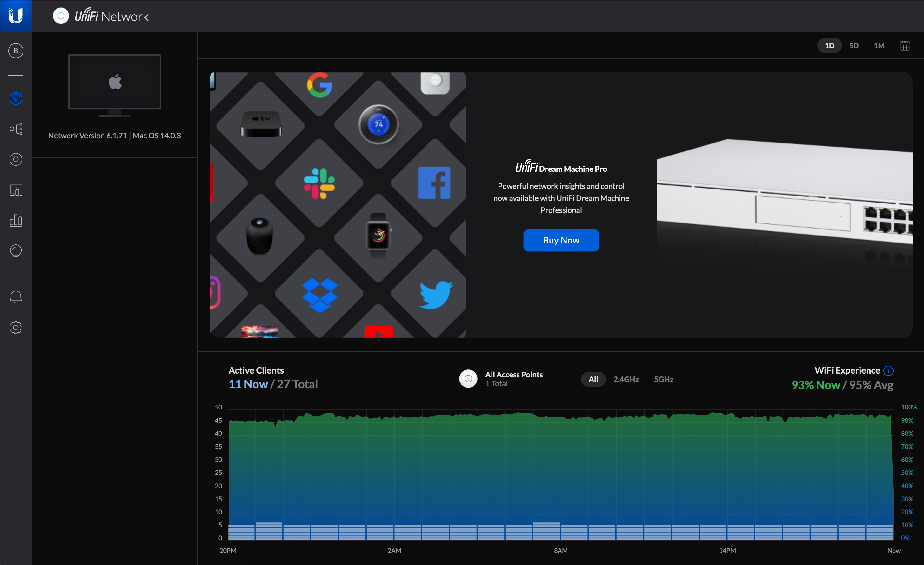Image resolution: width=924 pixels, height=565 pixels.
Task: Open the Client Devices sidebar icon
Action: 16,190
